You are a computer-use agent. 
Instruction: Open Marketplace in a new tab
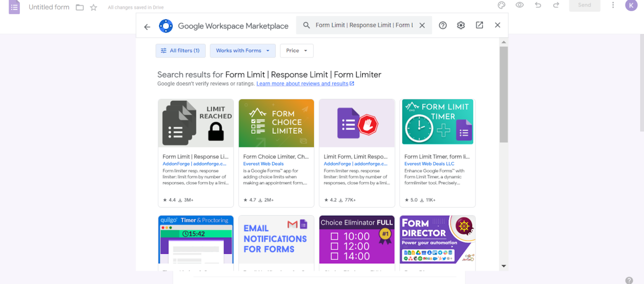coord(479,25)
